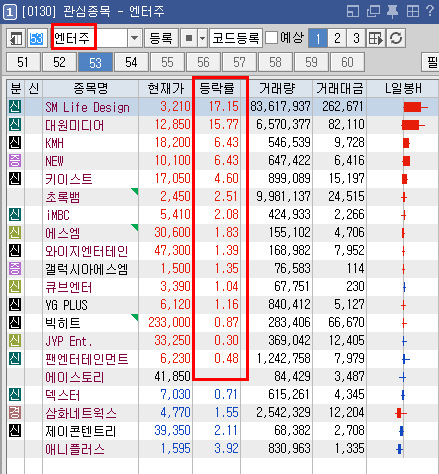Image resolution: width=439 pixels, height=474 pixels.
Task: Click the panel toggle icon left of group number
Action: 16,39
